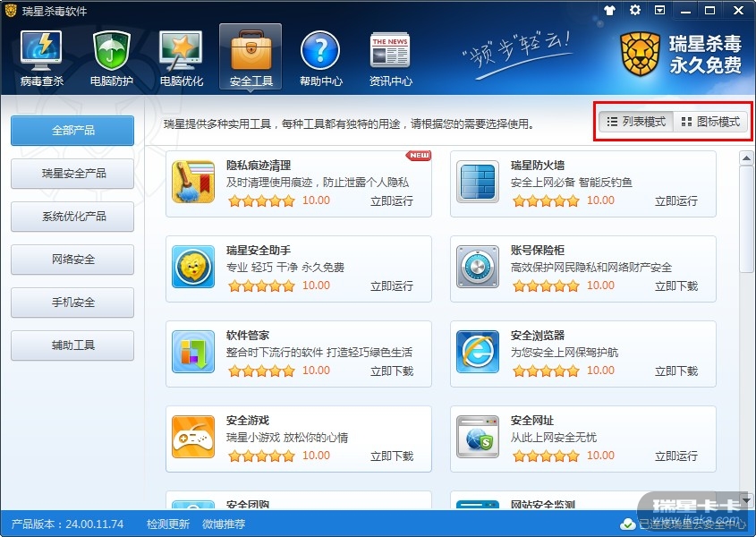Click the 瑞星防火墙 brick wall icon

pos(478,182)
